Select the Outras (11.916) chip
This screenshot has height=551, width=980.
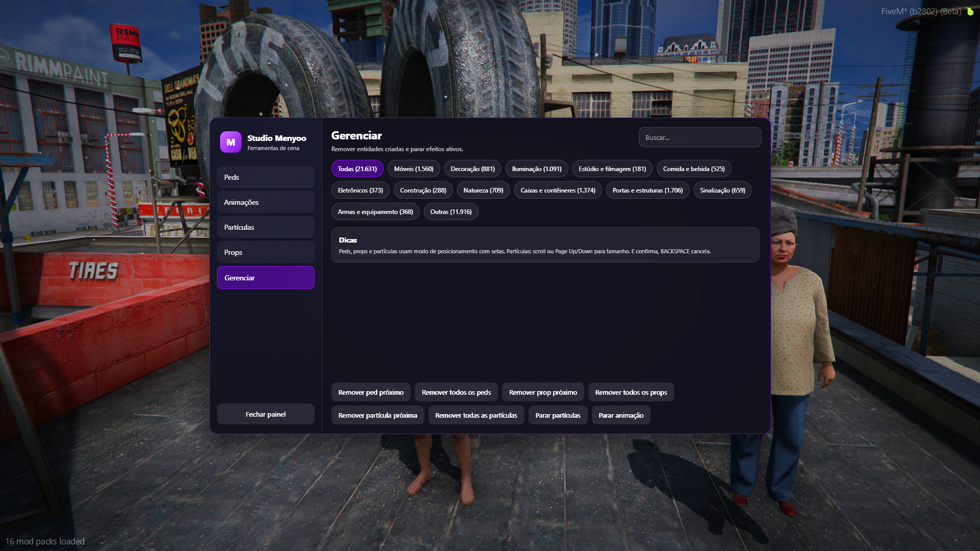(x=451, y=212)
